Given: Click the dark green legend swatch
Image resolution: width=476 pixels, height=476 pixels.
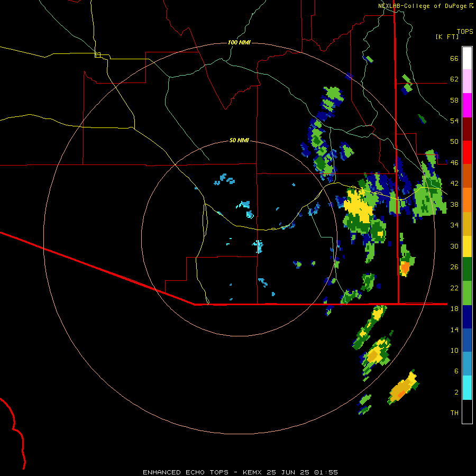Looking at the screenshot, I should 467,269.
